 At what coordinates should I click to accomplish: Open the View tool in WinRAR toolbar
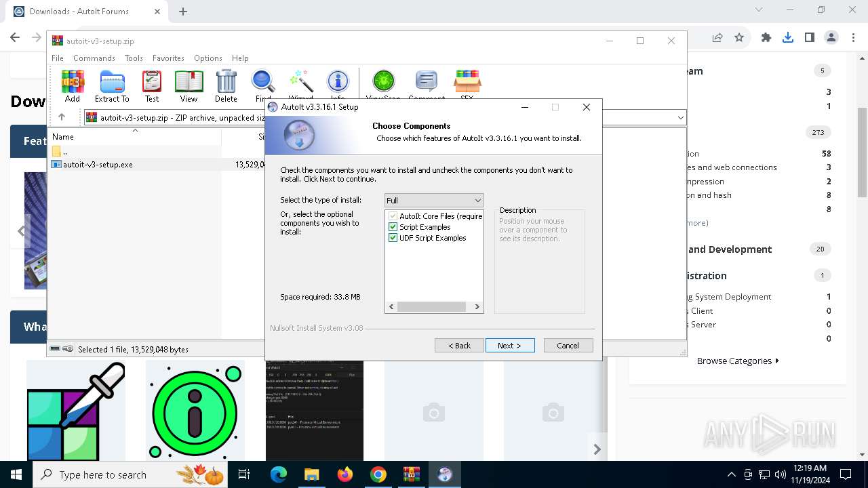189,86
